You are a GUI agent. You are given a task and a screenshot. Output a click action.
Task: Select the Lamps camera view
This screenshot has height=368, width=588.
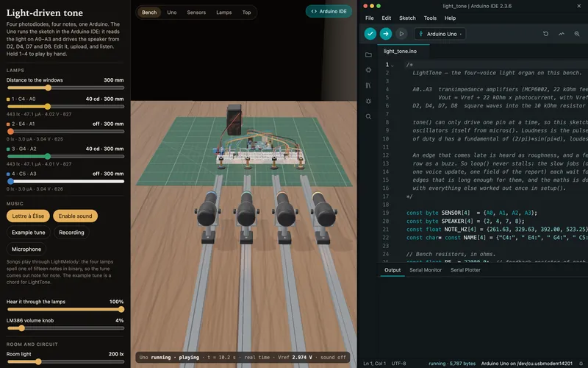tap(224, 13)
